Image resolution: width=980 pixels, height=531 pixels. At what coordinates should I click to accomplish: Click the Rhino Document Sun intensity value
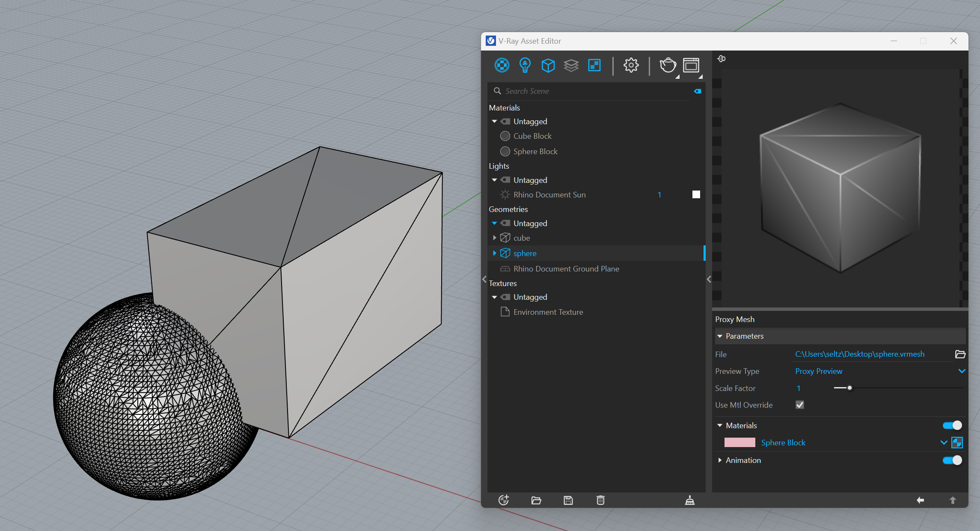click(659, 195)
